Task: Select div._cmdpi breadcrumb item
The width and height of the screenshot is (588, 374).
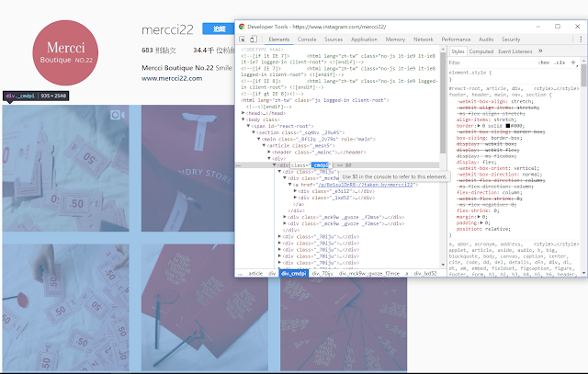Action: 294,274
